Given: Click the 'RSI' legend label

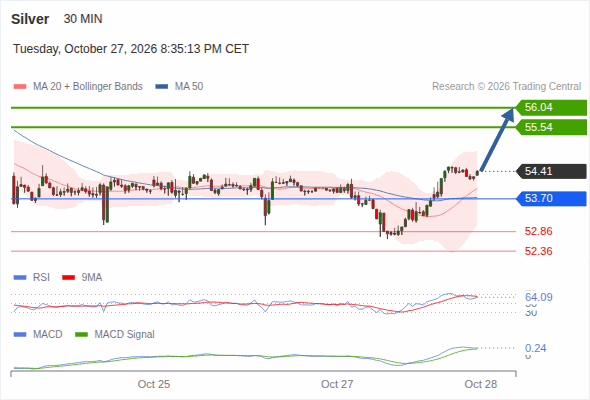Looking at the screenshot, I should [41, 278].
